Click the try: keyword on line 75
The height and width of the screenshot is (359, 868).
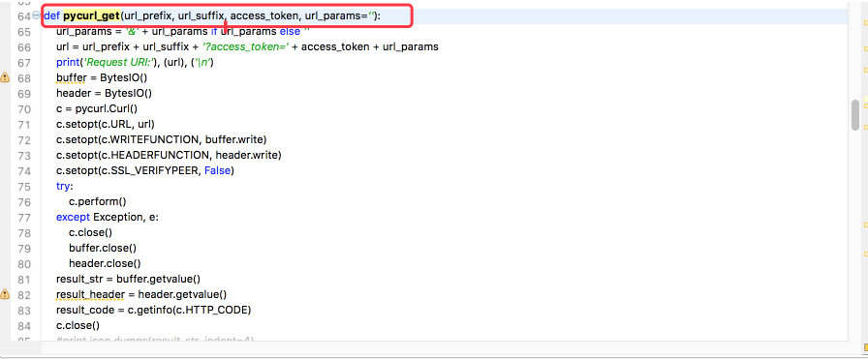point(64,187)
